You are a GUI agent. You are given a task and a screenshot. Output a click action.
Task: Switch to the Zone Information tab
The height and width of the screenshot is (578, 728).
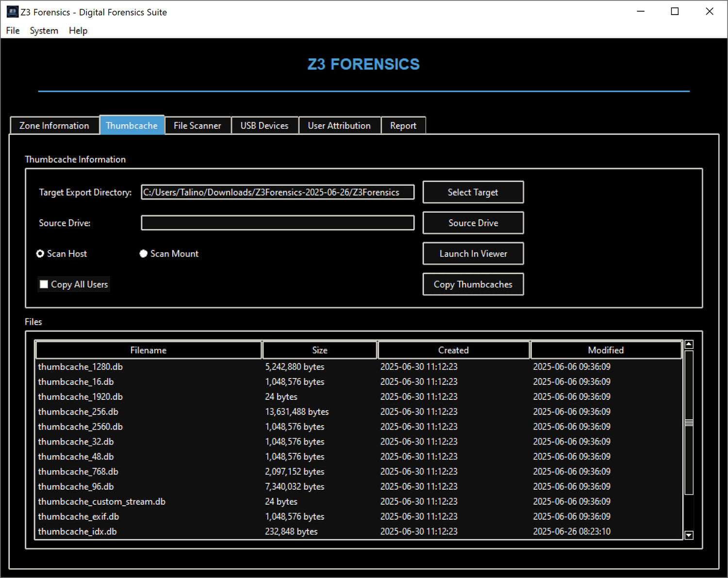click(x=54, y=126)
